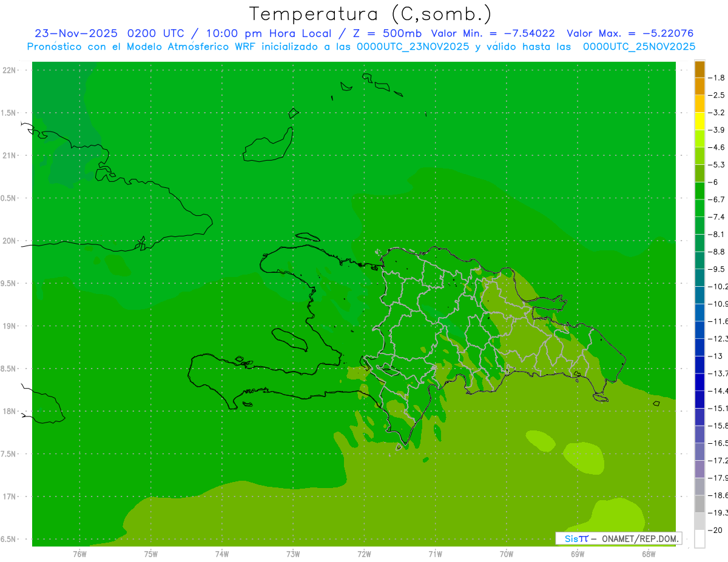The height and width of the screenshot is (562, 728).
Task: Click the gray legend swatch between -18.6 and -19.3
Action: 699,504
